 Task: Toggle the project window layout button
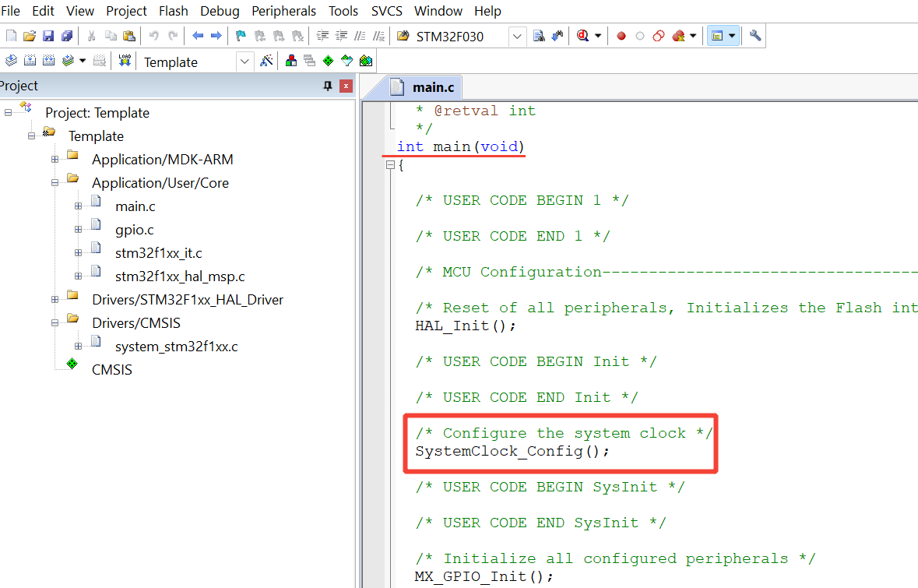(717, 36)
